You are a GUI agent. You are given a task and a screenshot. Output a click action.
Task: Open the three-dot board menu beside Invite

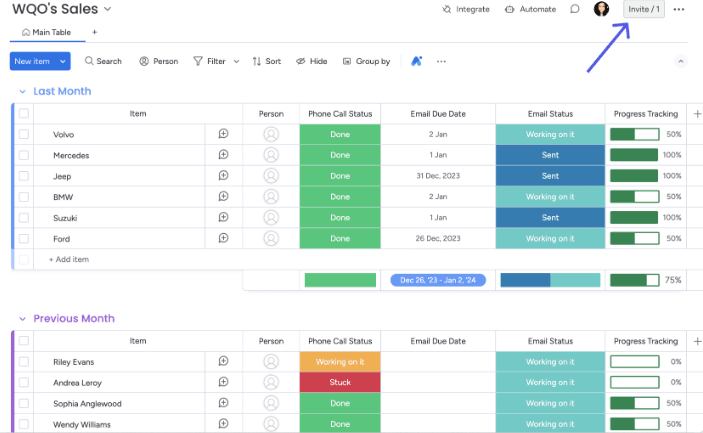(679, 9)
